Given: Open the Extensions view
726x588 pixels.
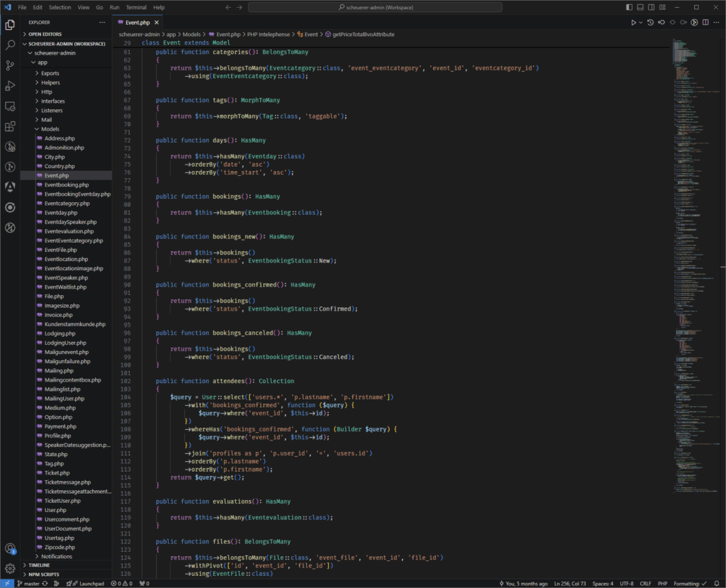Looking at the screenshot, I should [x=10, y=127].
